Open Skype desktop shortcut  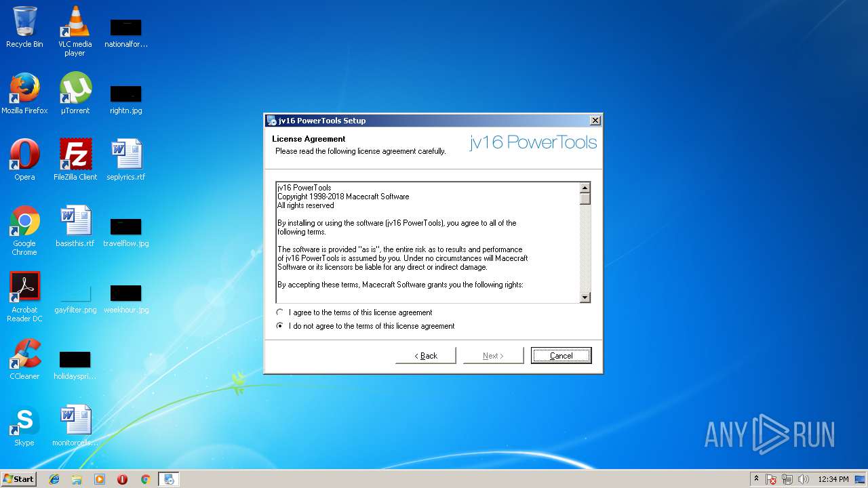click(24, 426)
